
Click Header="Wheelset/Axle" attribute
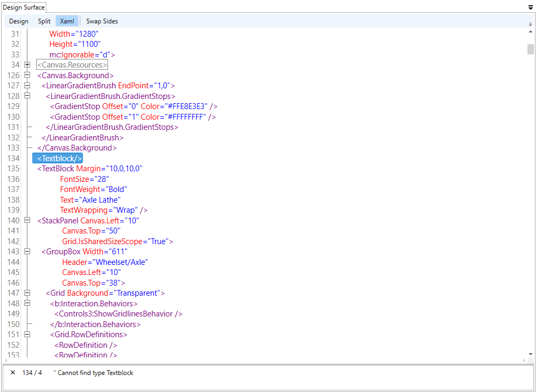[x=105, y=262]
